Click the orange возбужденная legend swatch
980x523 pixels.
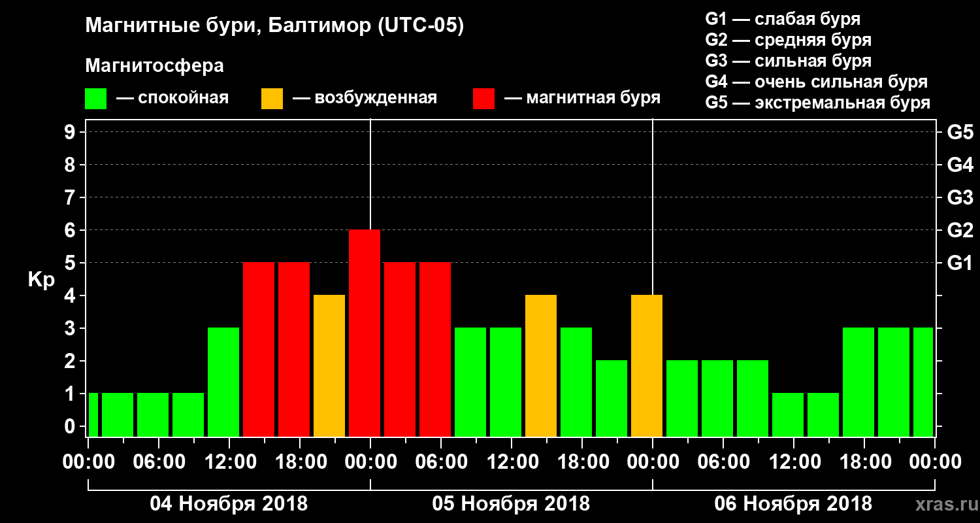(272, 99)
